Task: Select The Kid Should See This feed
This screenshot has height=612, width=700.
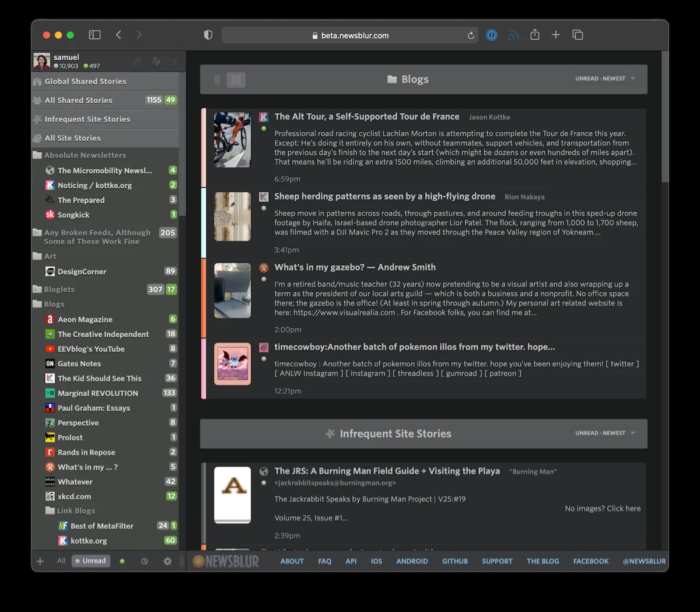Action: [105, 378]
